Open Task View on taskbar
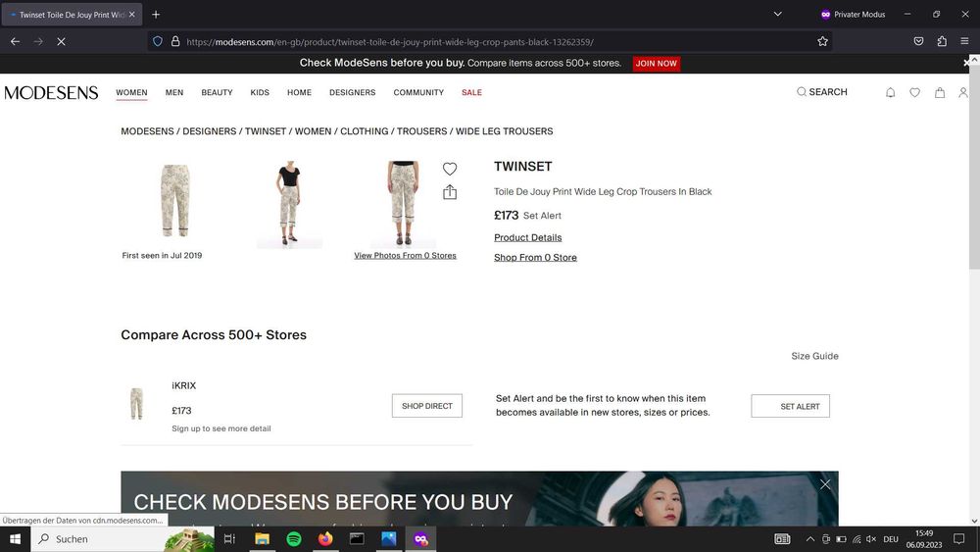This screenshot has width=980, height=552. point(229,539)
